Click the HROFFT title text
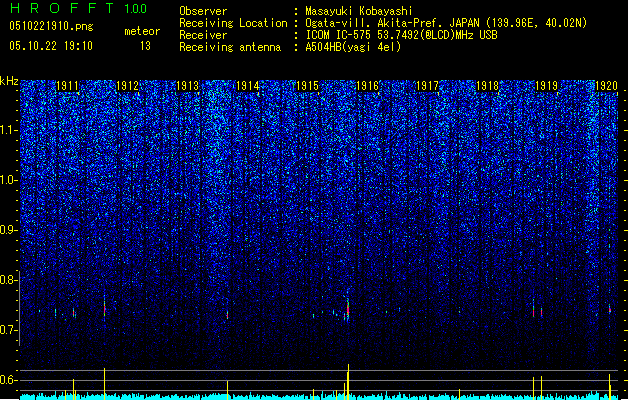Screen dimensions: 629x400 point(62,8)
